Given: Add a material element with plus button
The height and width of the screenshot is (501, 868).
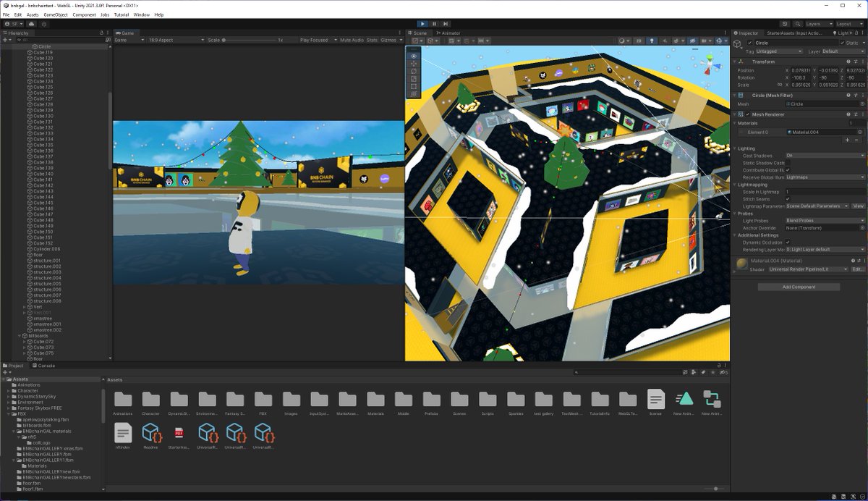Looking at the screenshot, I should [x=848, y=140].
